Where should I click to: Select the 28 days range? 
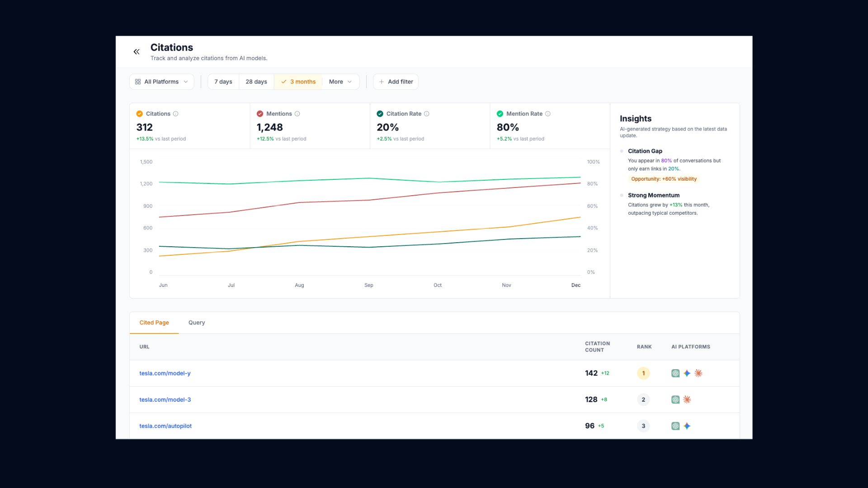[256, 82]
